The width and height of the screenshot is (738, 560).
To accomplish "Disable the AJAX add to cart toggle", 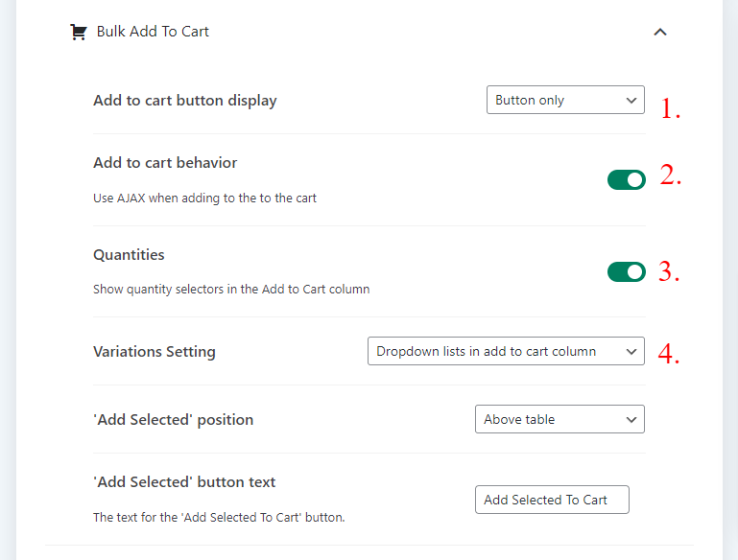I will pyautogui.click(x=626, y=179).
